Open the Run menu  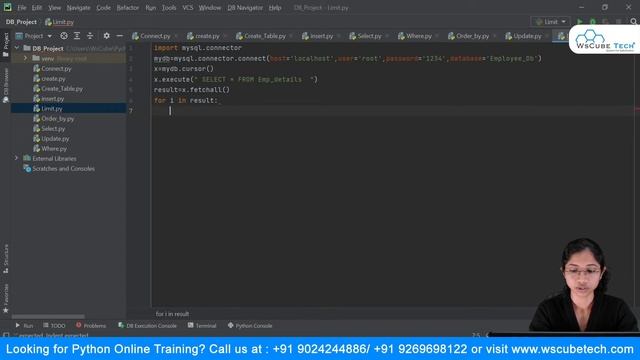151,8
